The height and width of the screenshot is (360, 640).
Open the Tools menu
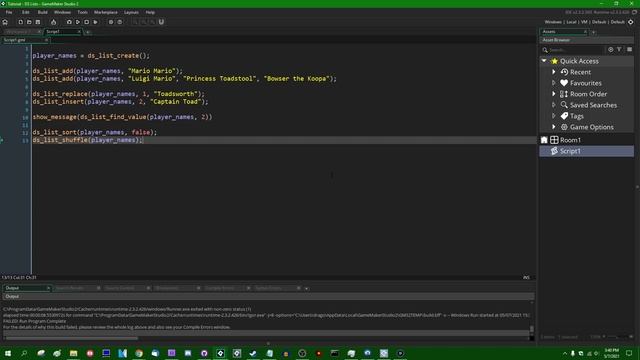pos(82,12)
